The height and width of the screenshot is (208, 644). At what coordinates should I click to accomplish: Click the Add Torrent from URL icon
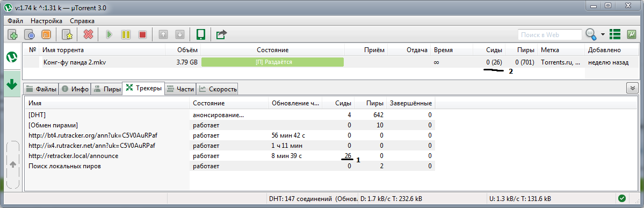[29, 34]
